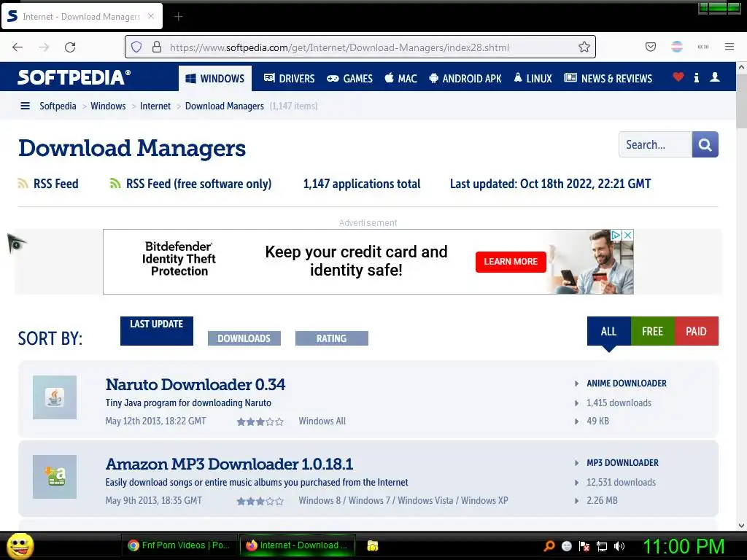Switch to Chrome Fnf taskbar window

coord(179,545)
